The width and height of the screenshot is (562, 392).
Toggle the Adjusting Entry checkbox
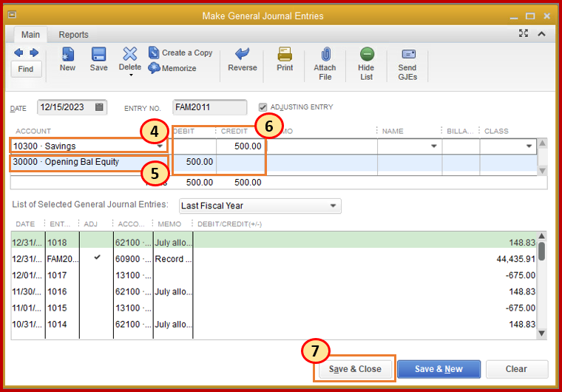(263, 107)
